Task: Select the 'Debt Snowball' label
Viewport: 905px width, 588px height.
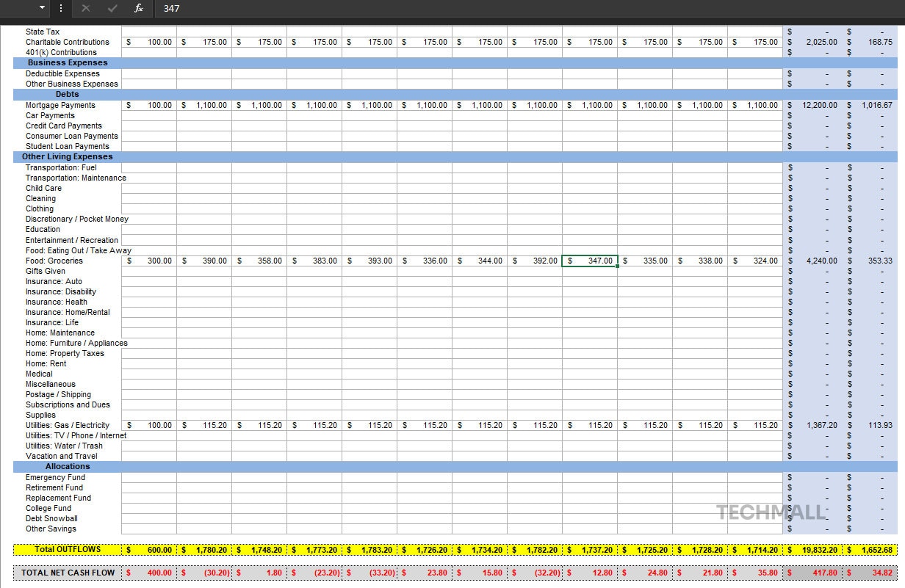Action: (51, 518)
